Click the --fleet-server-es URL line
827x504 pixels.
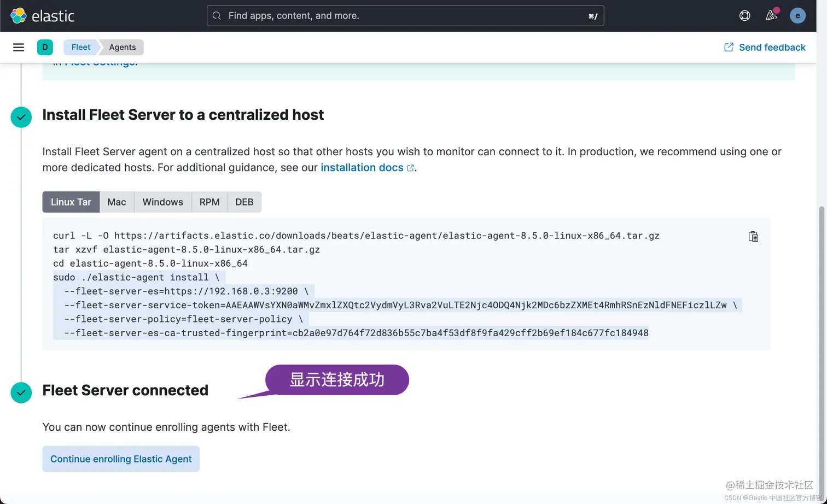[x=186, y=291]
